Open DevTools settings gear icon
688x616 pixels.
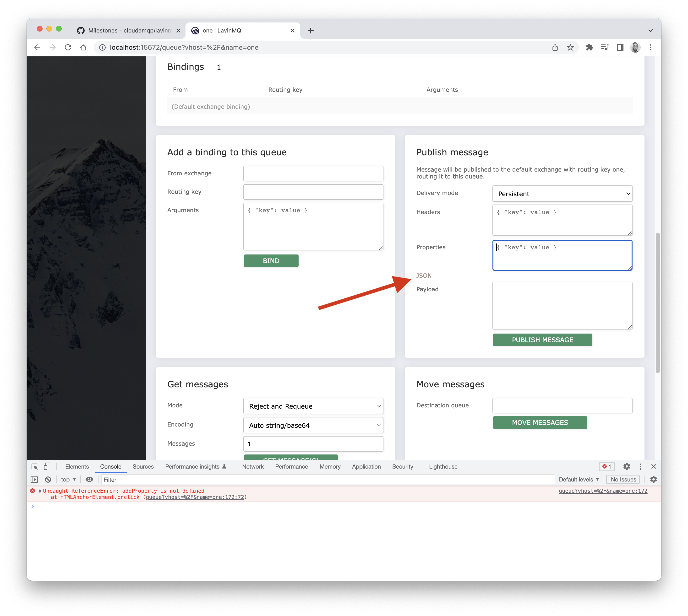(627, 466)
